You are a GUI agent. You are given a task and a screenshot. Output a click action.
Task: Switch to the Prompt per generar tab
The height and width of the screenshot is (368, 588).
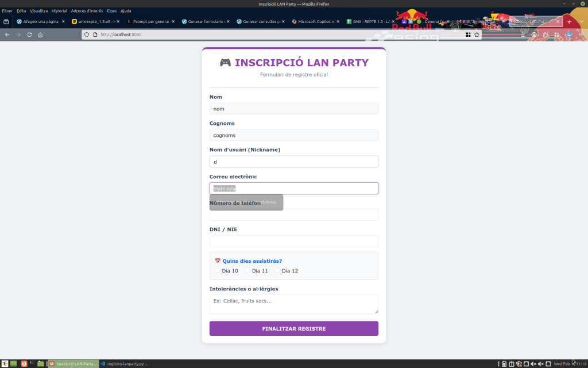148,21
